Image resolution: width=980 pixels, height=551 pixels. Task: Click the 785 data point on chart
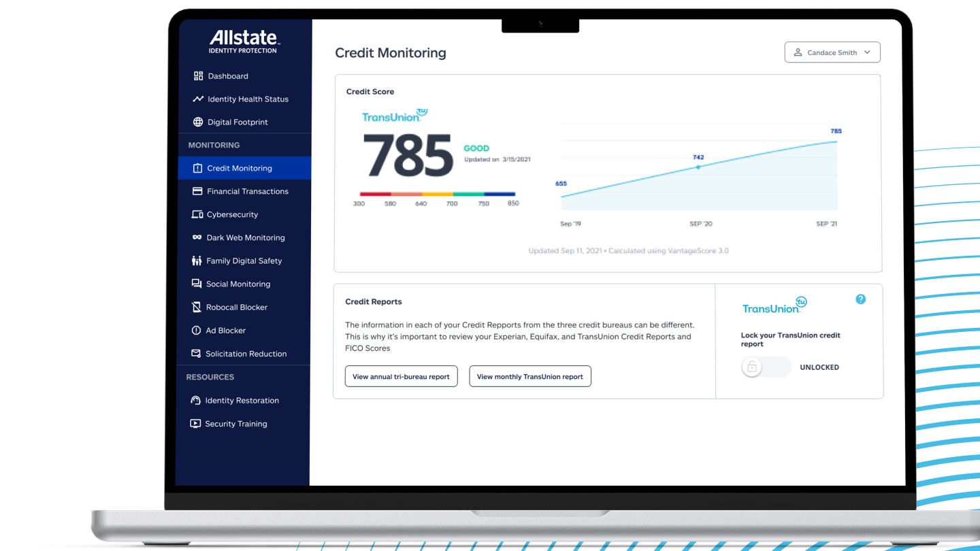pos(836,141)
